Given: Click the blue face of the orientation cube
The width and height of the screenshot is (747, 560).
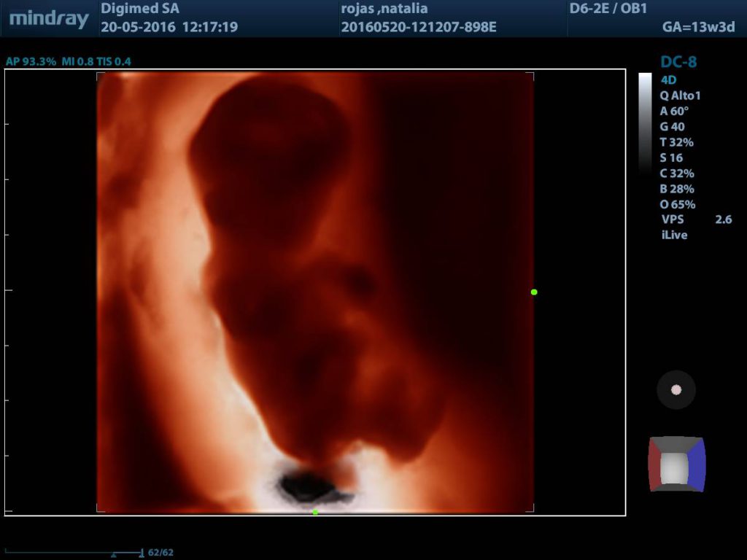Looking at the screenshot, I should 697,464.
